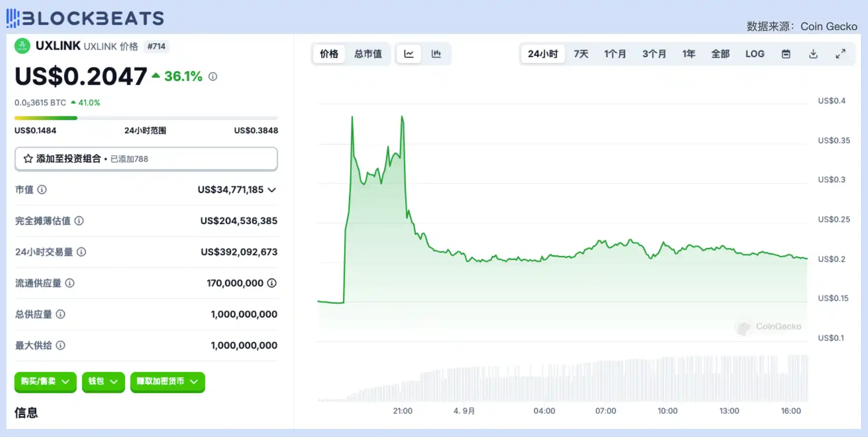Viewport: 868px width, 437px height.
Task: Switch to the line chart view icon
Action: tap(408, 54)
